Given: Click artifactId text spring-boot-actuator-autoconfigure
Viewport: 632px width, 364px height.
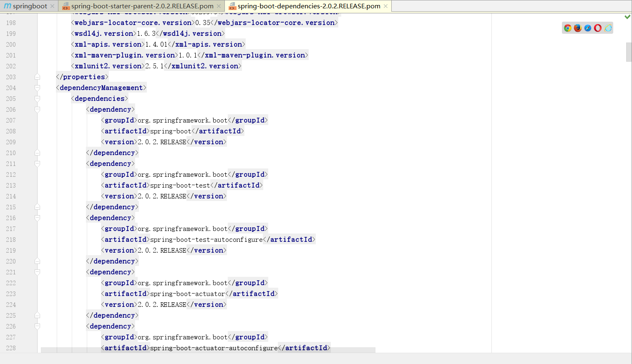Looking at the screenshot, I should (x=214, y=348).
